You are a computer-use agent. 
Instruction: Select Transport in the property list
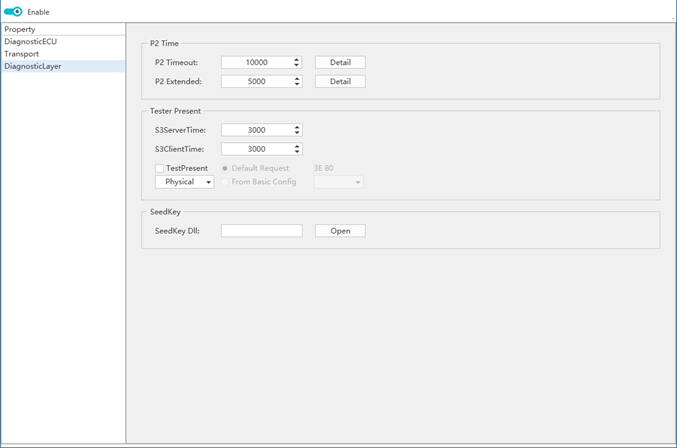(22, 54)
